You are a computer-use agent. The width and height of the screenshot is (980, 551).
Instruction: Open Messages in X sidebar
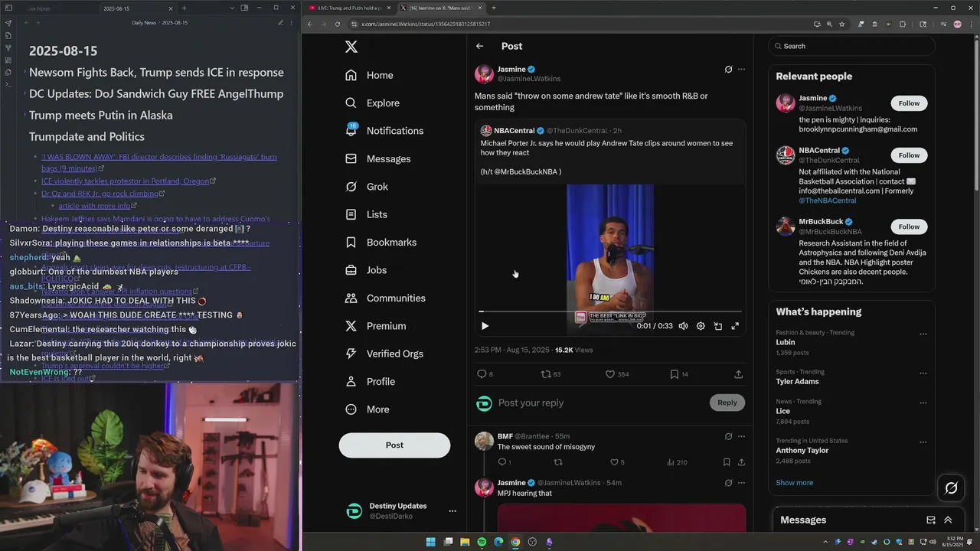tap(378, 159)
